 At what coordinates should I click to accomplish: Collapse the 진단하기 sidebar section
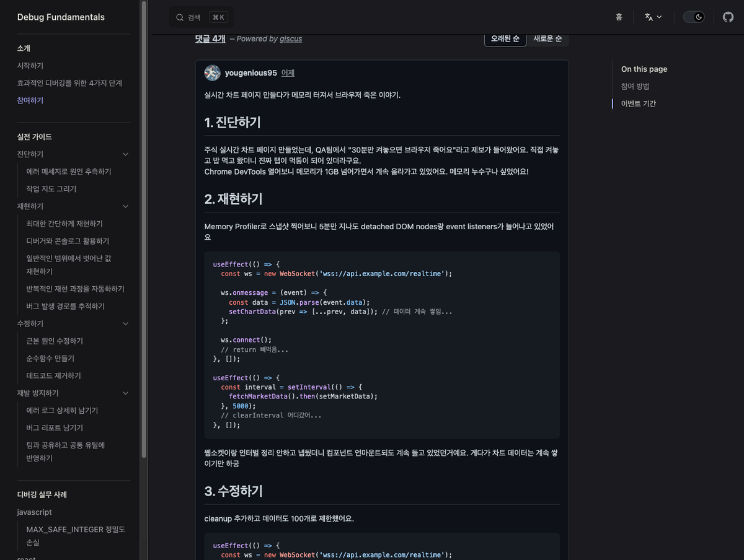point(126,154)
